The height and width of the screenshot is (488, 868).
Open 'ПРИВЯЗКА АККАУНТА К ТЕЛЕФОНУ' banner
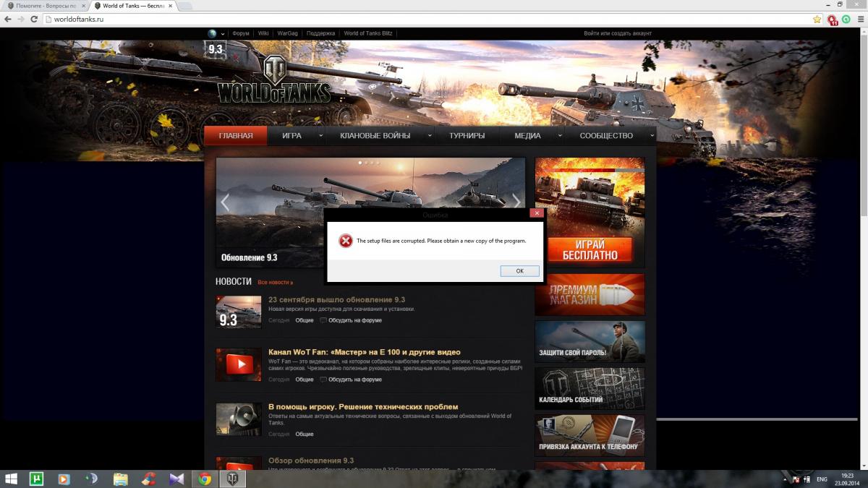(590, 435)
